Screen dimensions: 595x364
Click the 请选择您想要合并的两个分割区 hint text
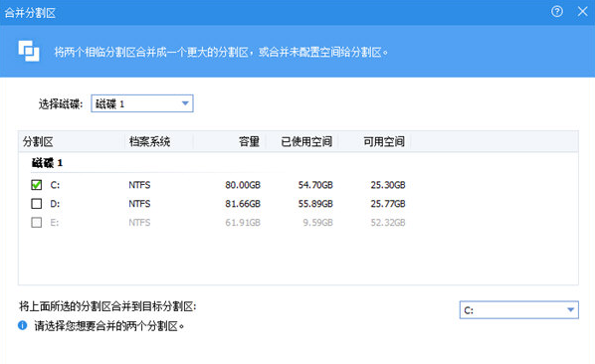[x=109, y=325]
